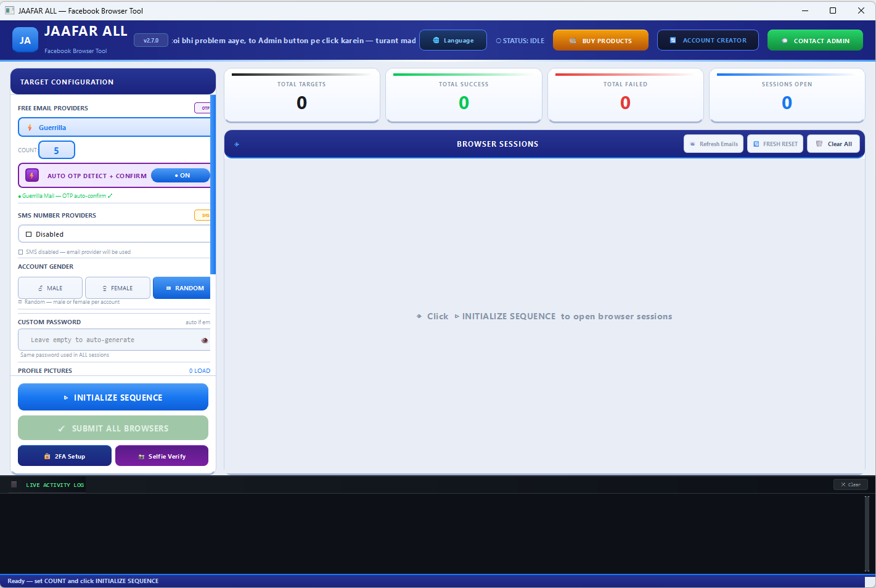Open 2FA Setup
Viewport: 876px width, 588px height.
pyautogui.click(x=65, y=456)
